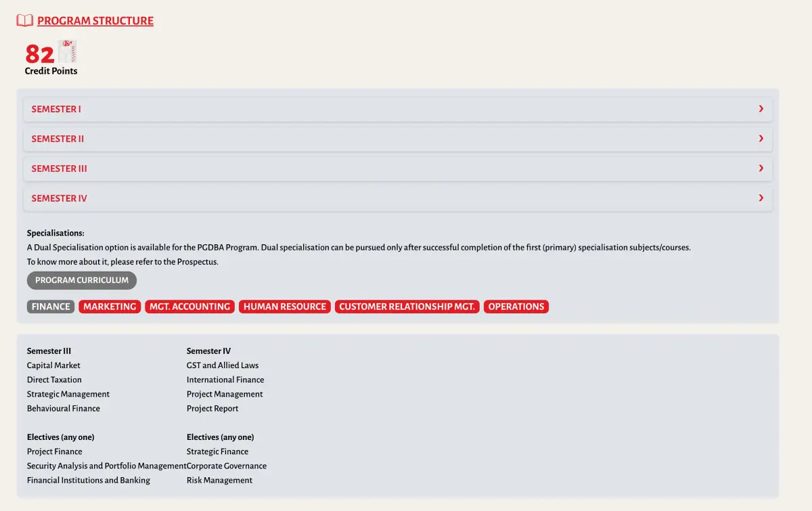Click the chevron arrow on Semester III row
812x511 pixels.
click(x=761, y=169)
